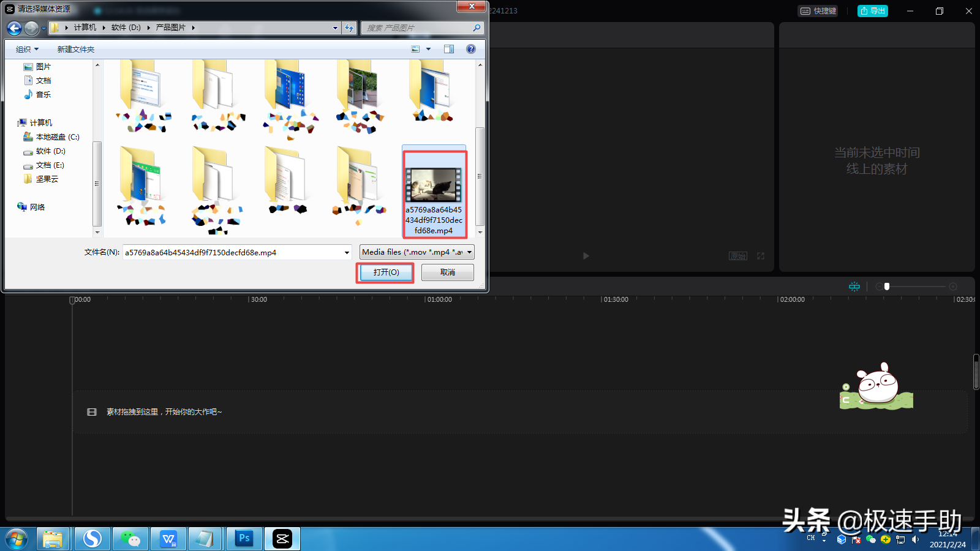This screenshot has height=551, width=980.
Task: Open the view options dropdown arrow
Action: [x=428, y=49]
